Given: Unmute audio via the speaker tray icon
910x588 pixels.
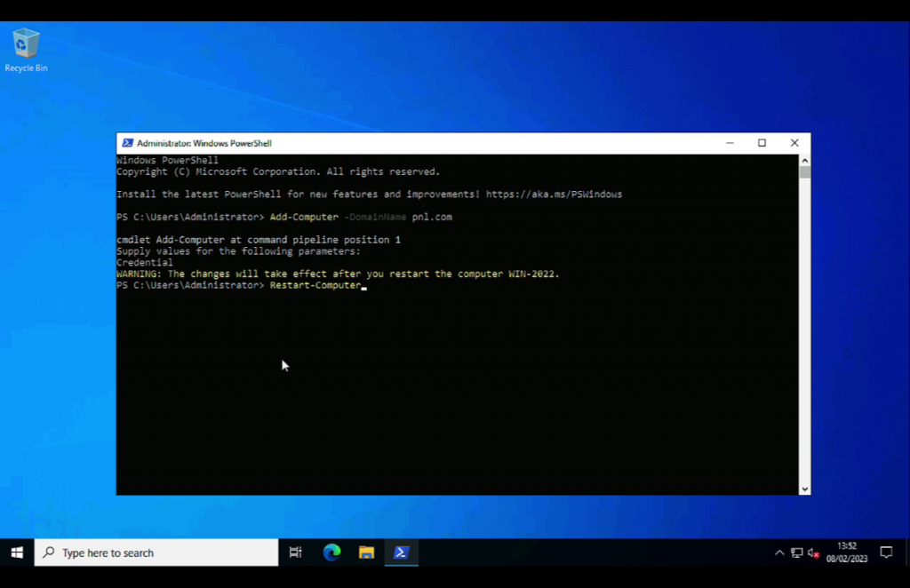Looking at the screenshot, I should [811, 552].
